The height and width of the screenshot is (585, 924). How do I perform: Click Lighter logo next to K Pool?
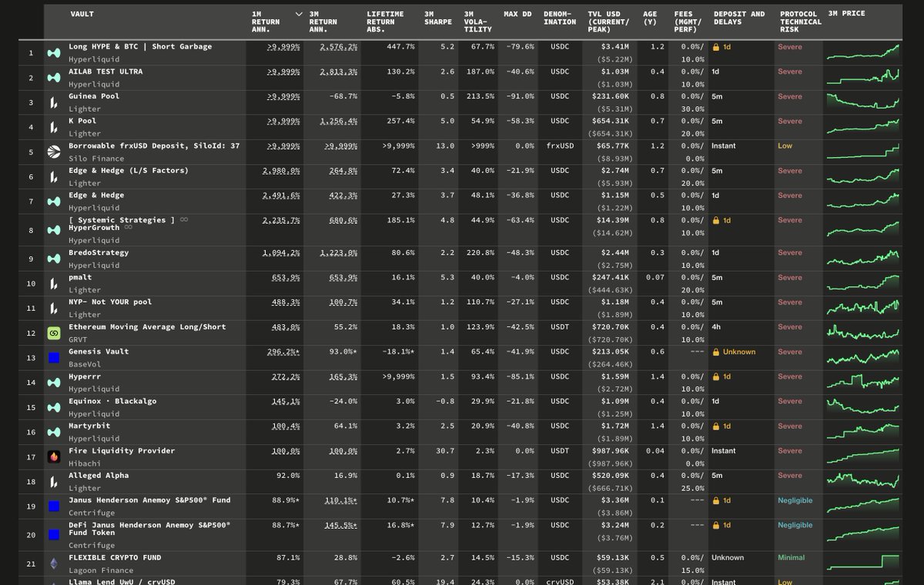coord(54,127)
